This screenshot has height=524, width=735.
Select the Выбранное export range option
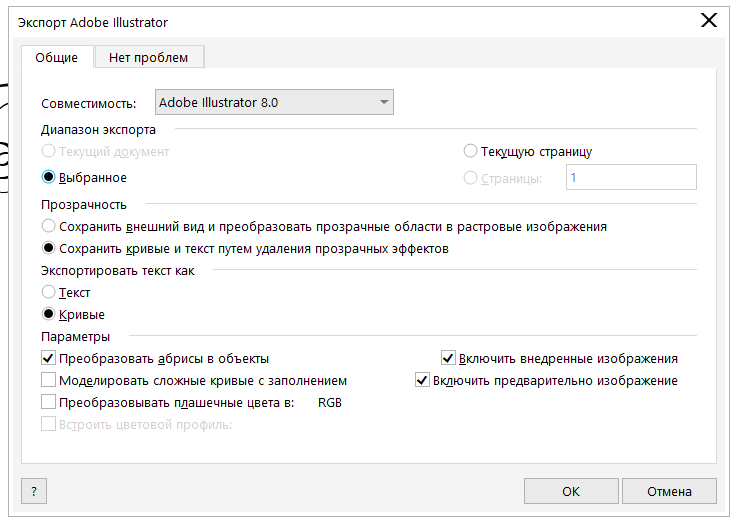[48, 177]
